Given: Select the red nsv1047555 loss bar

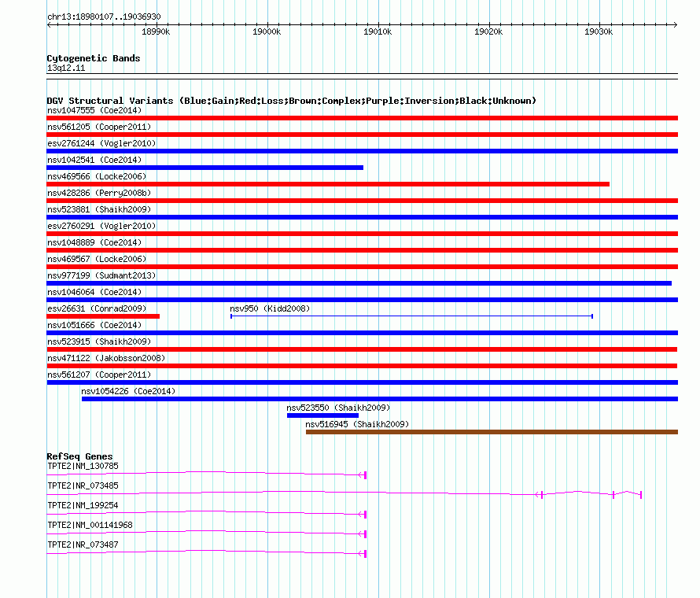Looking at the screenshot, I should [362, 118].
